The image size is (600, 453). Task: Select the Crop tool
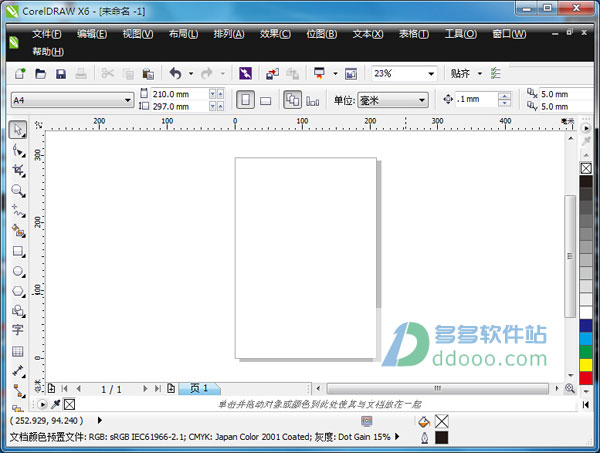click(18, 170)
